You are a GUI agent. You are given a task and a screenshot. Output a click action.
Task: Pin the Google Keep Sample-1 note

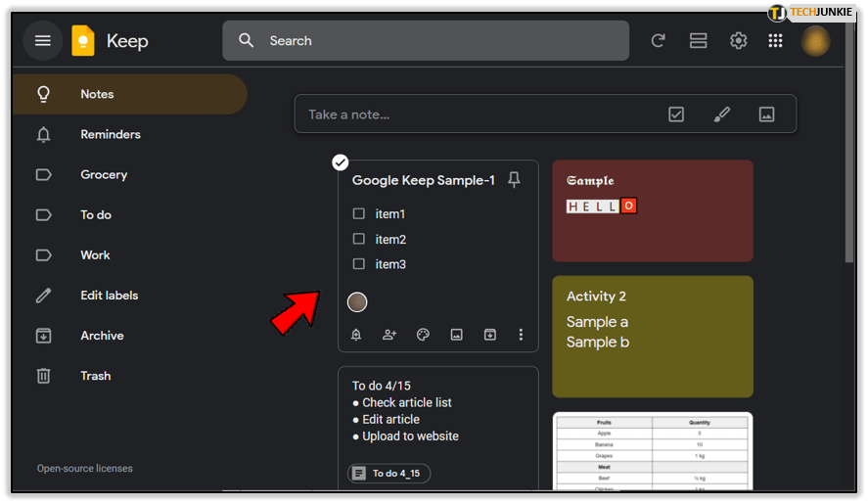[x=515, y=180]
